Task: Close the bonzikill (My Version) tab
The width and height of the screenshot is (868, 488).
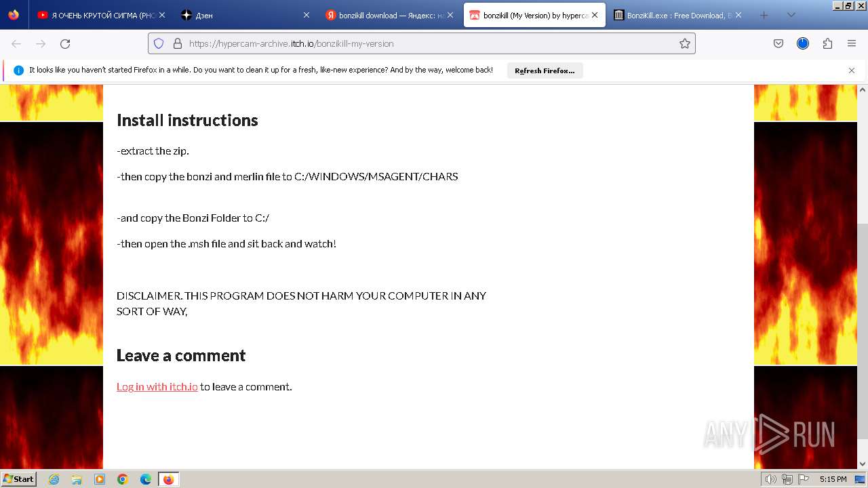Action: pos(595,15)
